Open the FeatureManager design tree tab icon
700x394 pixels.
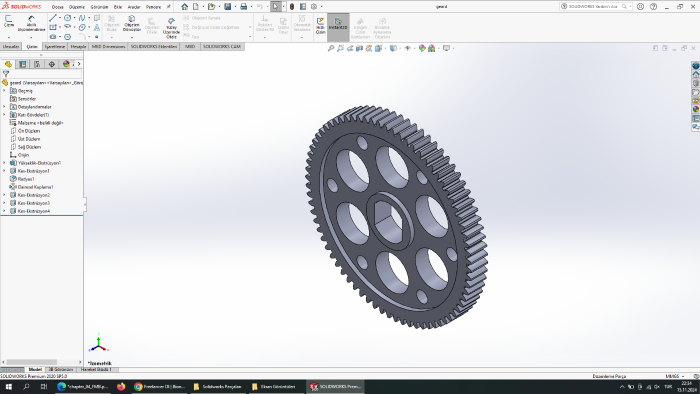pyautogui.click(x=8, y=64)
